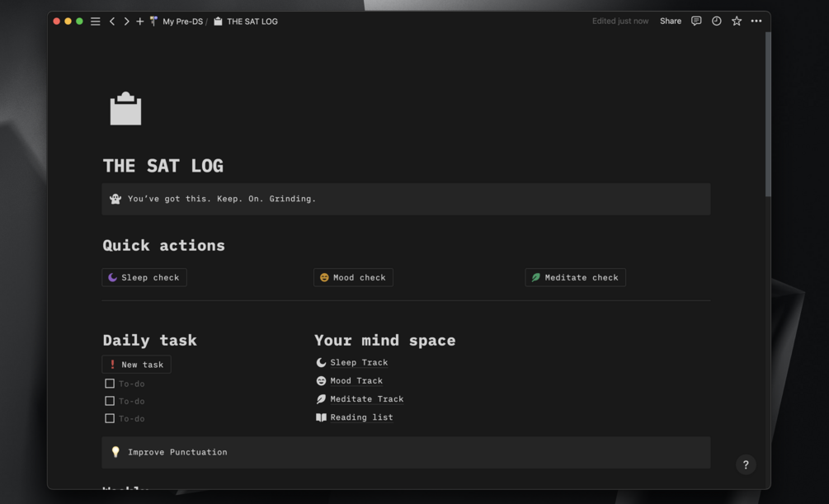Viewport: 829px width, 504px height.
Task: Click the third To-do placeholder text
Action: point(132,418)
